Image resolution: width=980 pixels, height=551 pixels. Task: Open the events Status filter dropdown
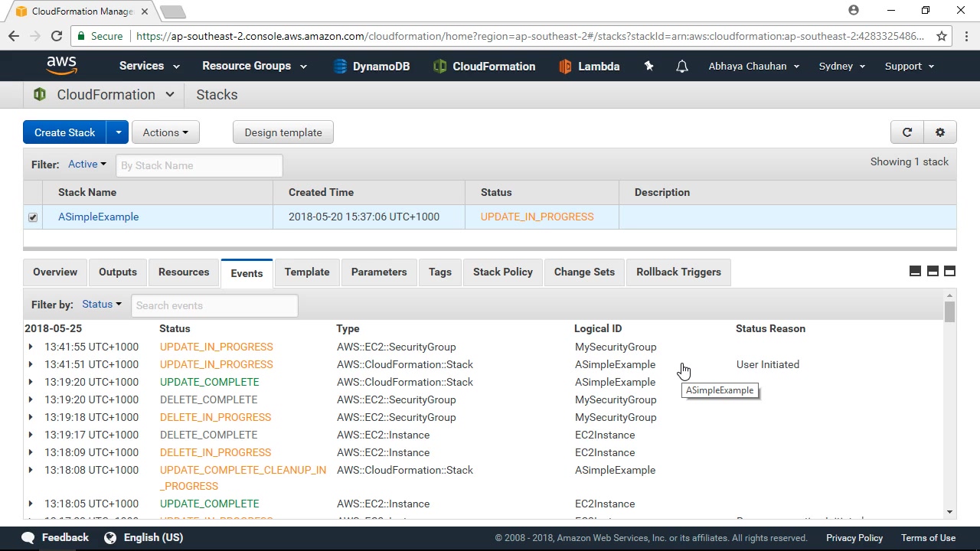coord(102,304)
